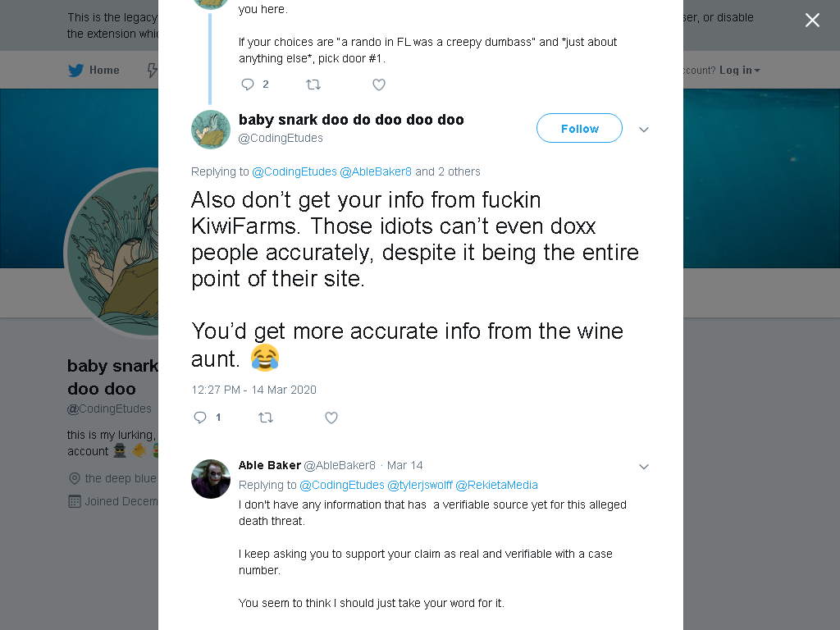The width and height of the screenshot is (840, 630).
Task: Retweet the 'pick door #1' tweet
Action: click(313, 84)
